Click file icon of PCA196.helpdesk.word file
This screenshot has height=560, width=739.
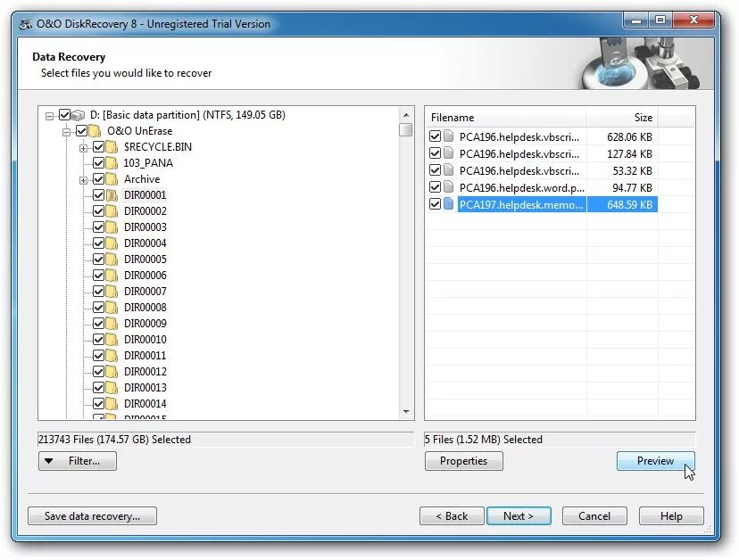449,187
